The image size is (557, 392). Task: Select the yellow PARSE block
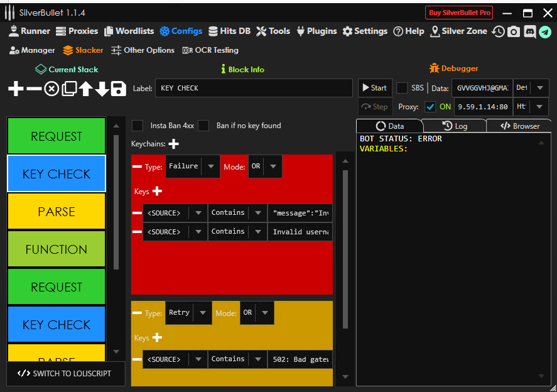[x=57, y=212]
